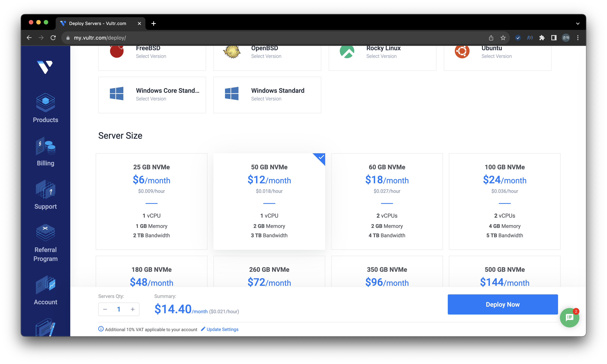
Task: Click the servers quantity number field
Action: (x=119, y=309)
